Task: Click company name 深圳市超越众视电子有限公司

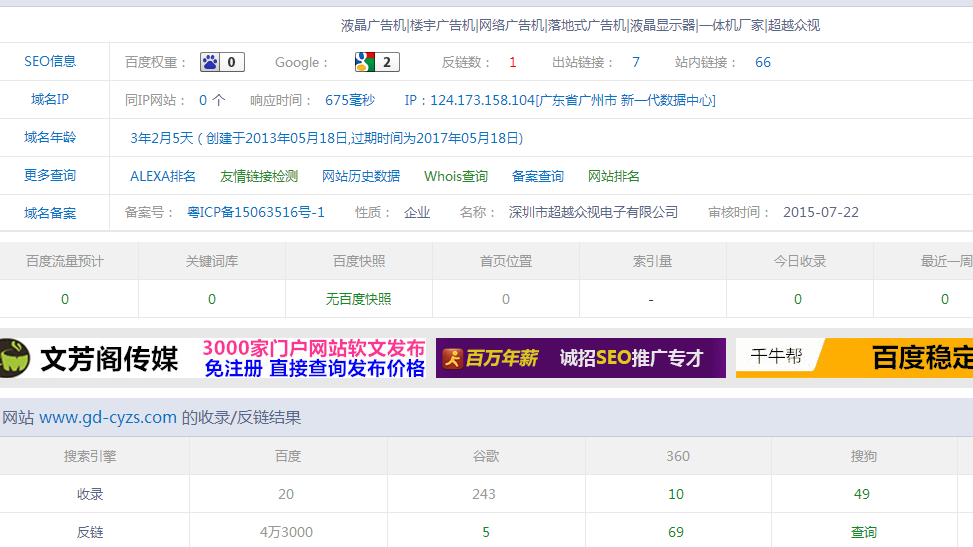Action: (x=593, y=212)
